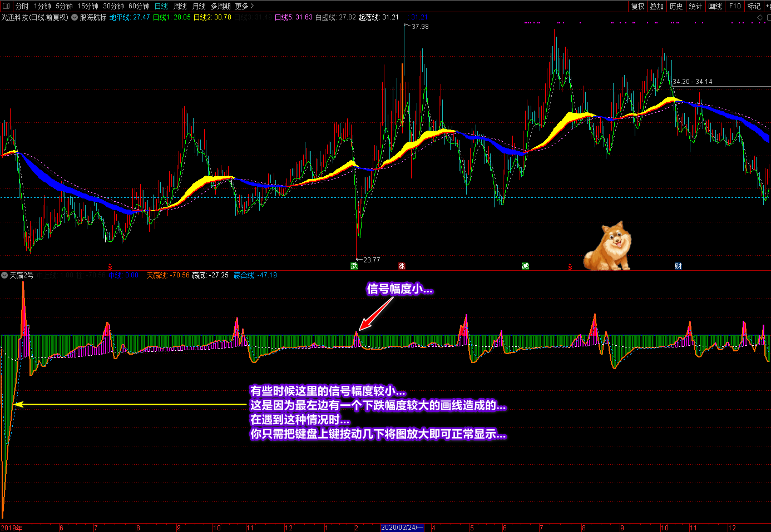Open the 天赢2号 indicator dropdown arrow
Screen dimensions: 771x532
tap(4, 275)
